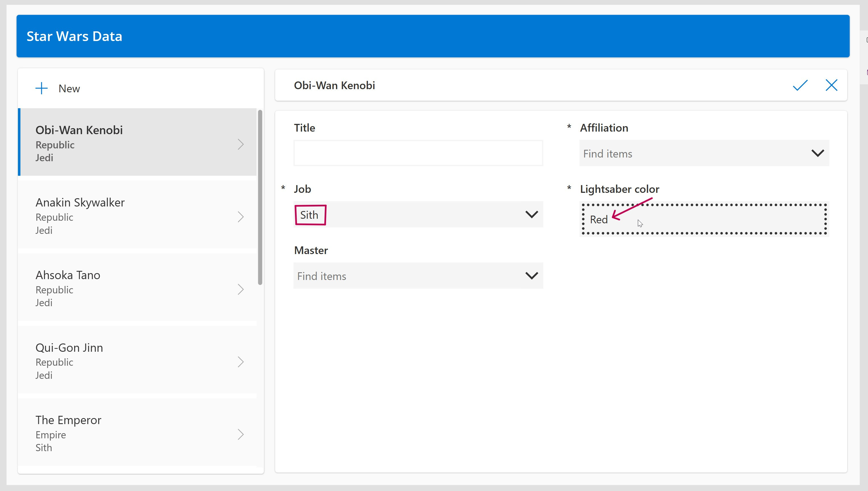Expand the Master dropdown arrow
Image resolution: width=868 pixels, height=491 pixels.
tap(531, 276)
